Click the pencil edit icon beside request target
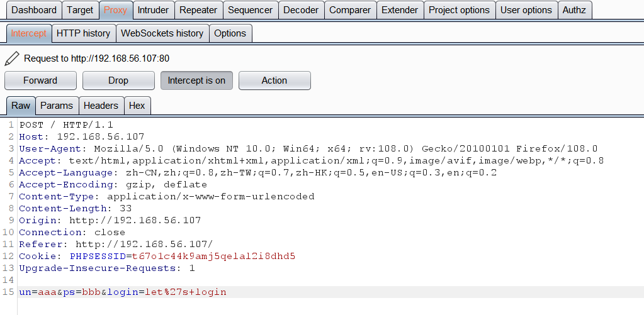644x315 pixels. click(x=12, y=58)
